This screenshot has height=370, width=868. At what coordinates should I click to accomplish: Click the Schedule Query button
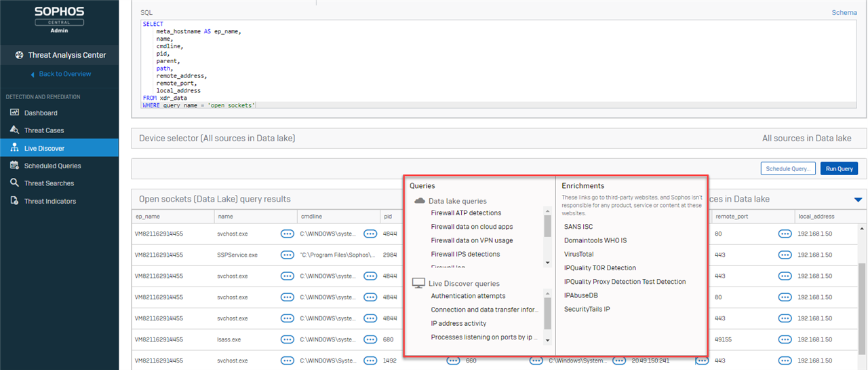coord(787,168)
